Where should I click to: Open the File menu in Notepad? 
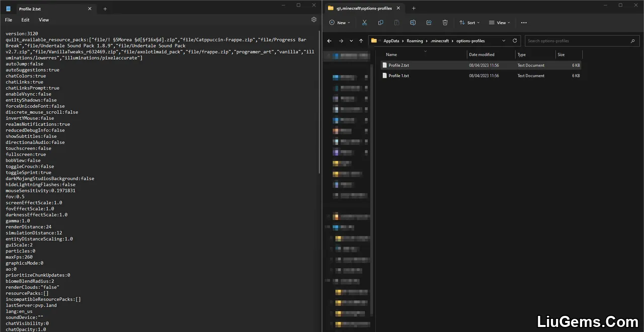(x=9, y=20)
